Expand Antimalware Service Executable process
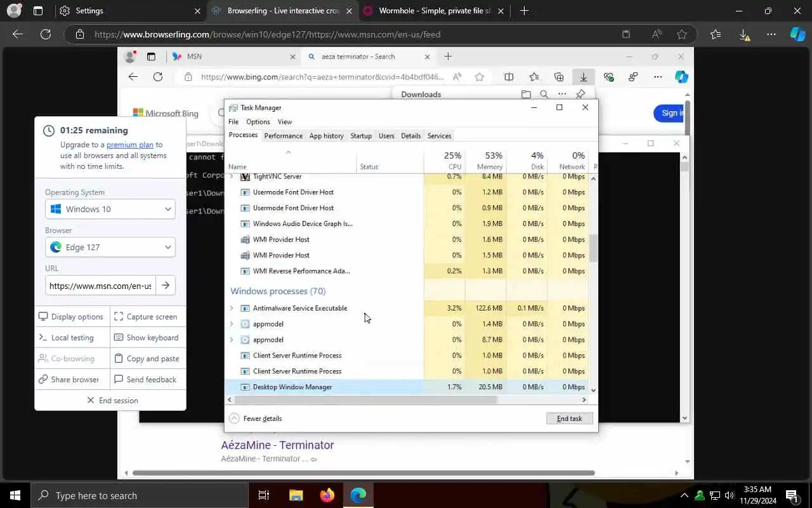This screenshot has height=508, width=812. 231,308
